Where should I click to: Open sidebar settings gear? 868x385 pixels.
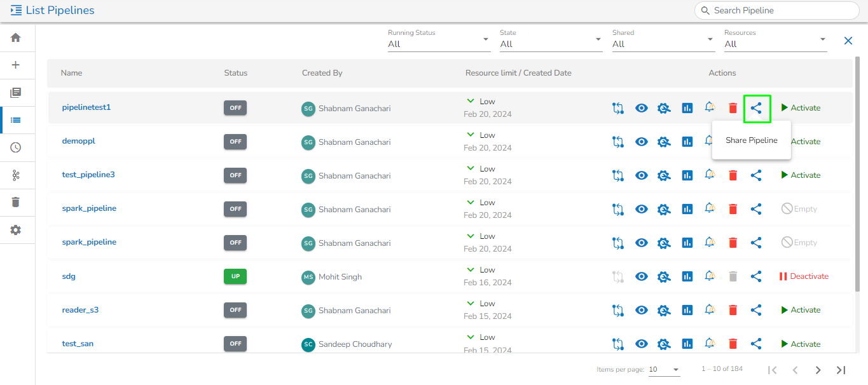[16, 230]
